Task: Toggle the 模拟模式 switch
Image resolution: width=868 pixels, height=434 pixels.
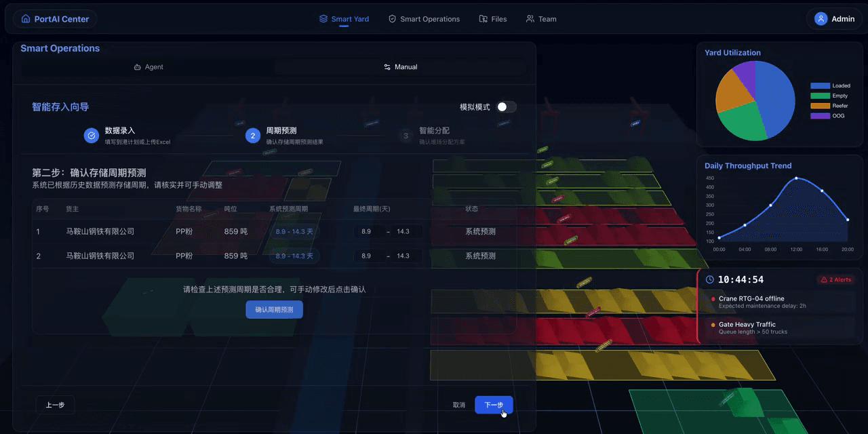Action: pos(506,107)
